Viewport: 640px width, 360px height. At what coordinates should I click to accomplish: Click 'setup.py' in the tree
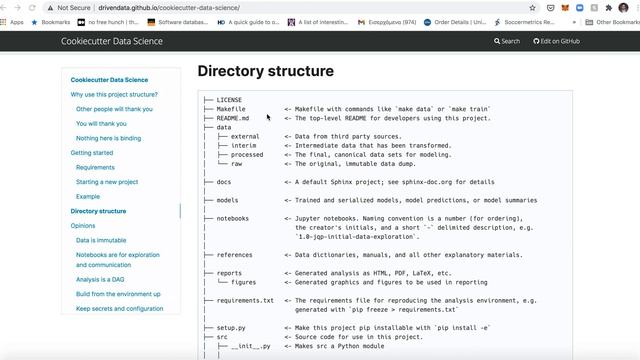tap(231, 328)
